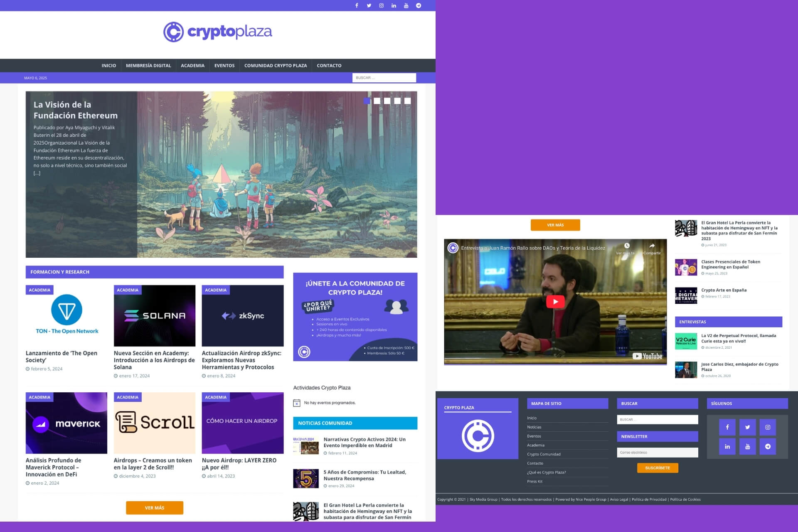798x532 pixels.
Task: Open Scroll airdrops article thumbnail
Action: pyautogui.click(x=155, y=423)
